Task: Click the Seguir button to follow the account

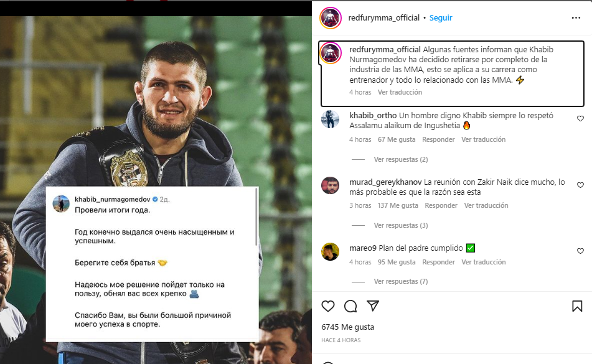Action: click(x=441, y=18)
